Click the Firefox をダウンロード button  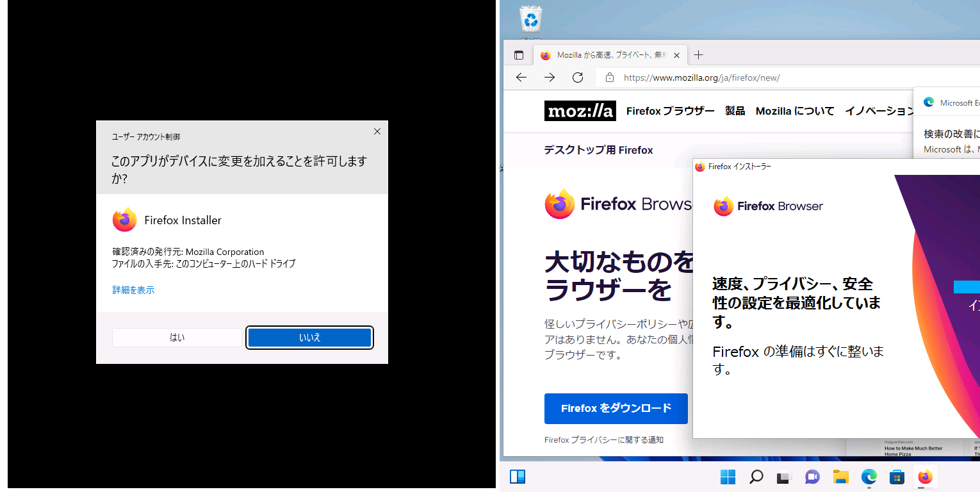pyautogui.click(x=616, y=408)
